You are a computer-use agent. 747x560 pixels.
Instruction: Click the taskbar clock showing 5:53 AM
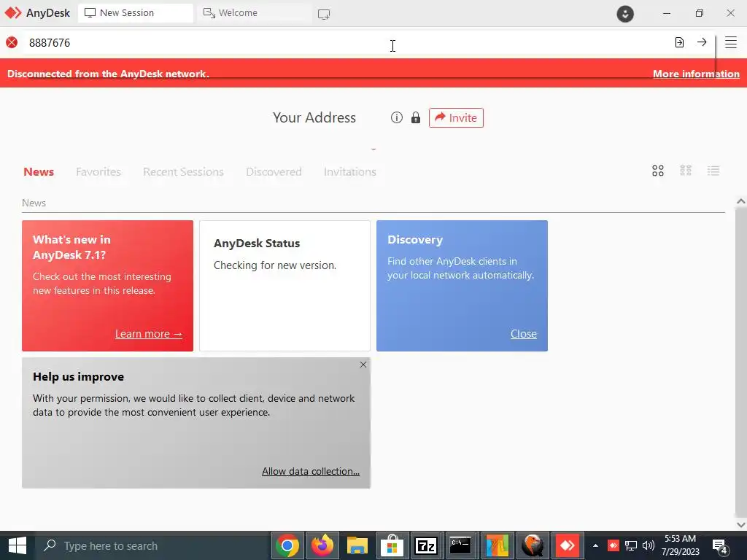point(681,545)
